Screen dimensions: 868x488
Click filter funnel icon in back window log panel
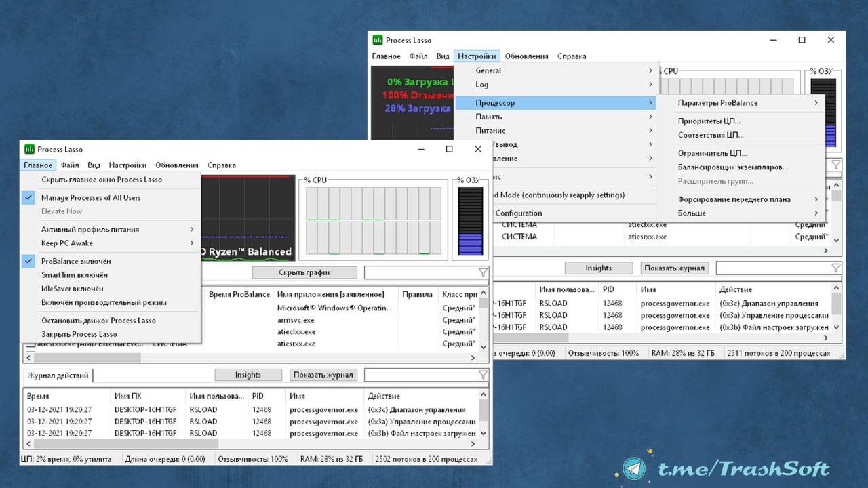836,268
